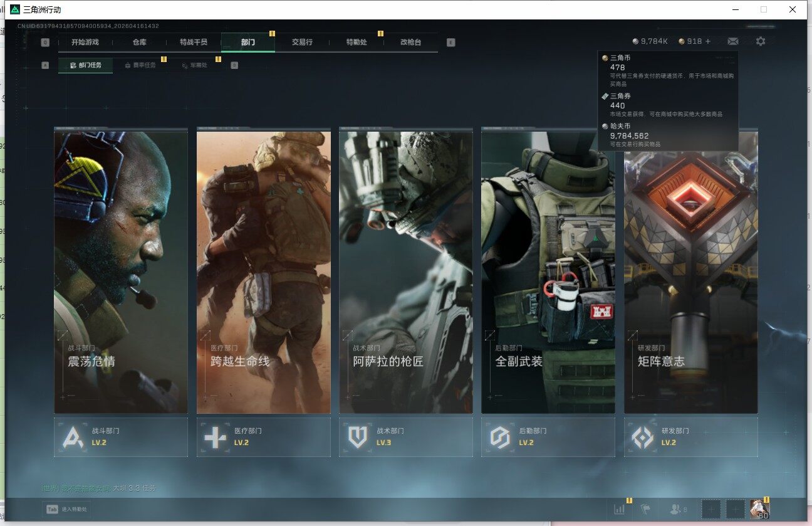
Task: Open the 阿萨拉的枪匠 mission card
Action: [x=406, y=272]
